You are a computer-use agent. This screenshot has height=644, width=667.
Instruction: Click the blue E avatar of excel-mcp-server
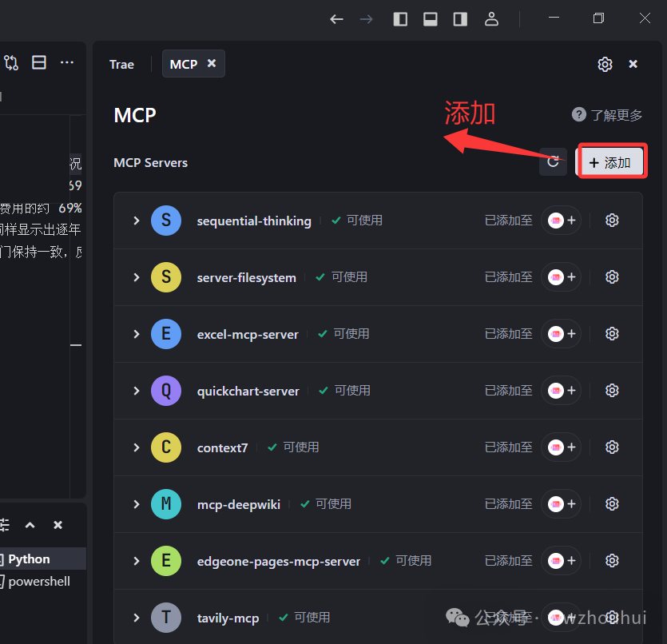tap(166, 334)
